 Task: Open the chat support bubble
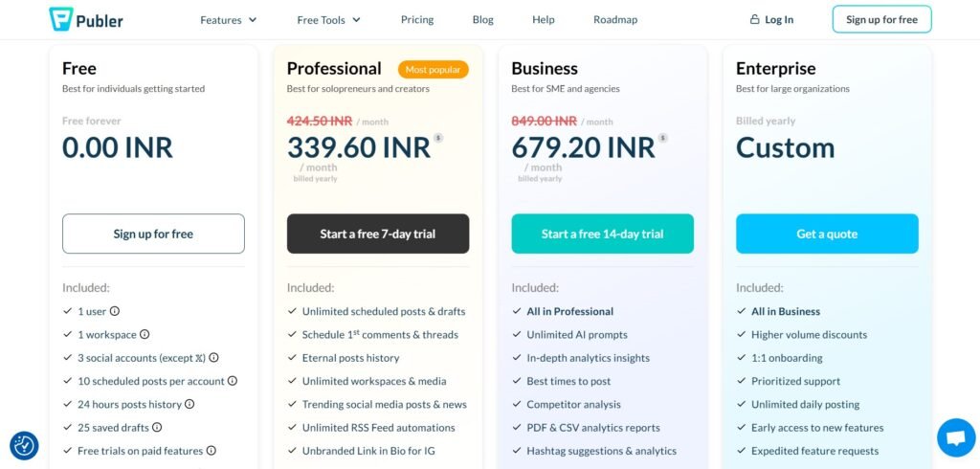955,438
